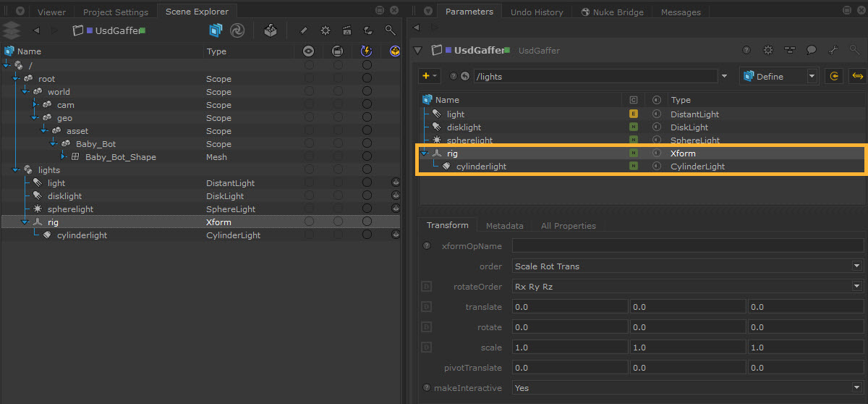Switch to the Undo History tab

coord(536,12)
